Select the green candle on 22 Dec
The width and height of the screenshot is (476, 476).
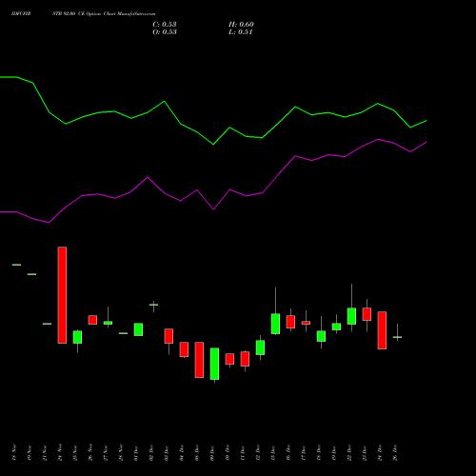[x=351, y=316]
